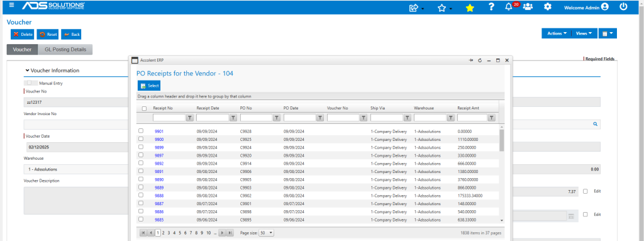This screenshot has height=241, width=644.
Task: Click the filter icon for Voucher No
Action: click(364, 118)
